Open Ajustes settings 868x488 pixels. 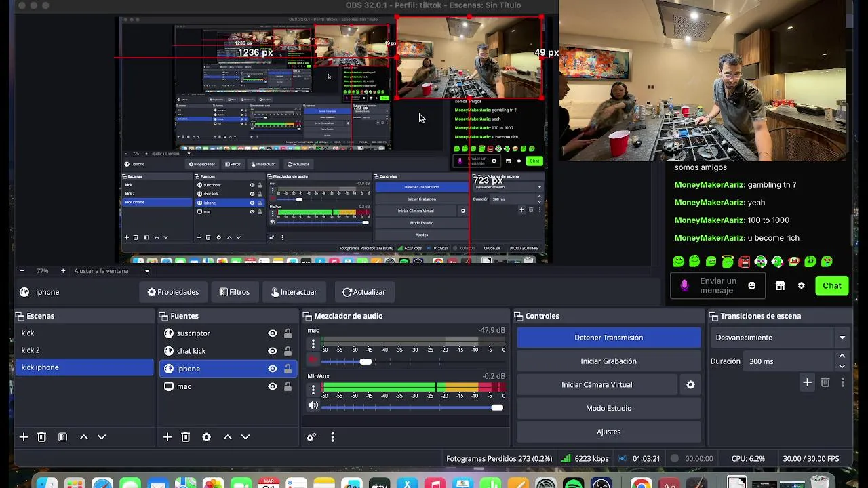[608, 432]
